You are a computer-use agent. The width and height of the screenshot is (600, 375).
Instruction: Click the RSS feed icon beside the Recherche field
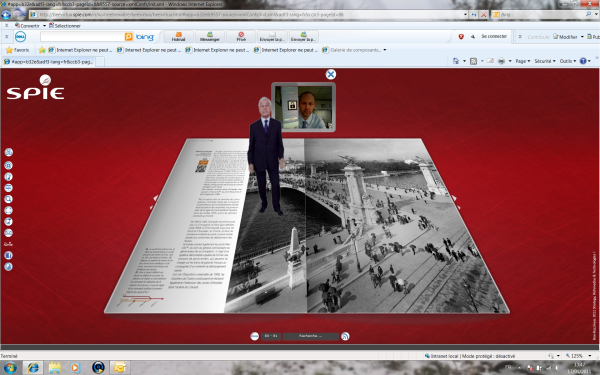[345, 336]
